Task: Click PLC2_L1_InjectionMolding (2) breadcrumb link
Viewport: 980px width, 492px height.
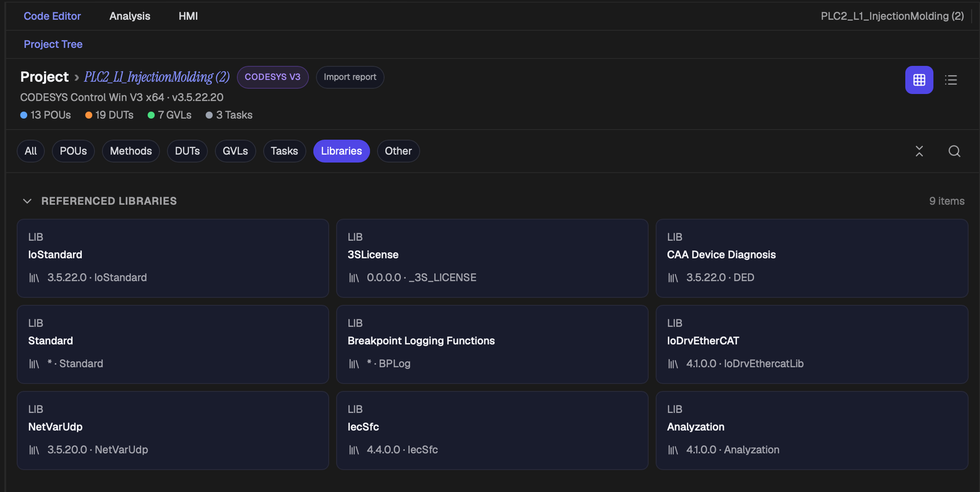Action: tap(157, 77)
